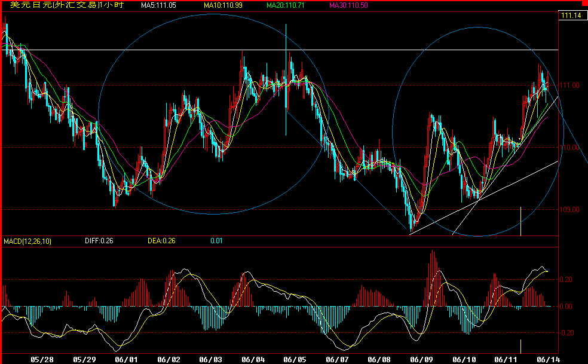
Task: Select the tall cyan vertical line near 06/05
Action: [x=286, y=78]
